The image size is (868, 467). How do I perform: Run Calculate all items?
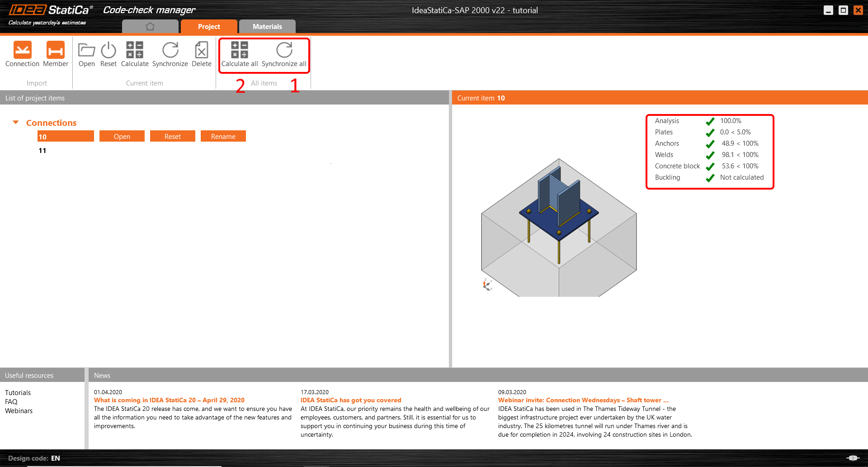tap(240, 54)
